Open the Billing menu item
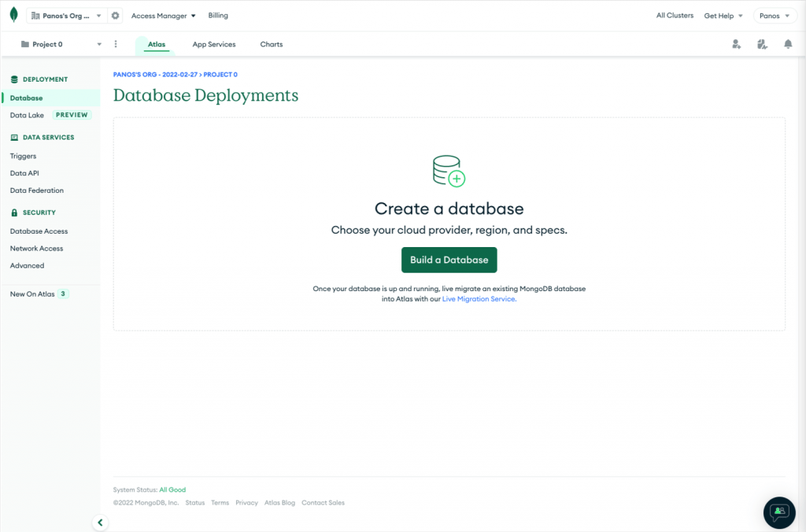806x532 pixels. coord(218,16)
